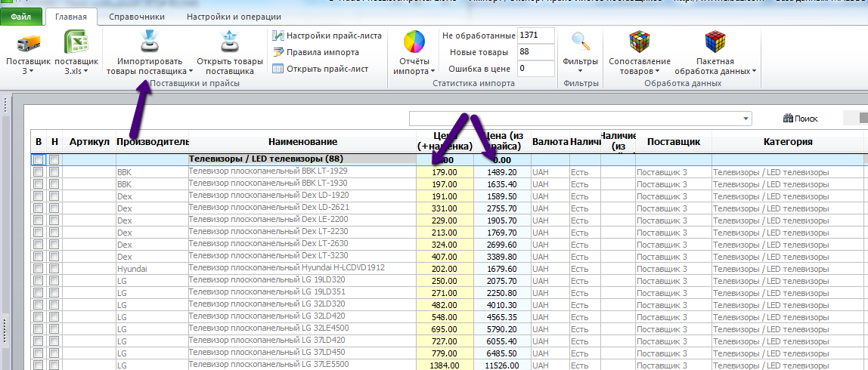Click the Валюта column header
868x370 pixels.
point(550,142)
